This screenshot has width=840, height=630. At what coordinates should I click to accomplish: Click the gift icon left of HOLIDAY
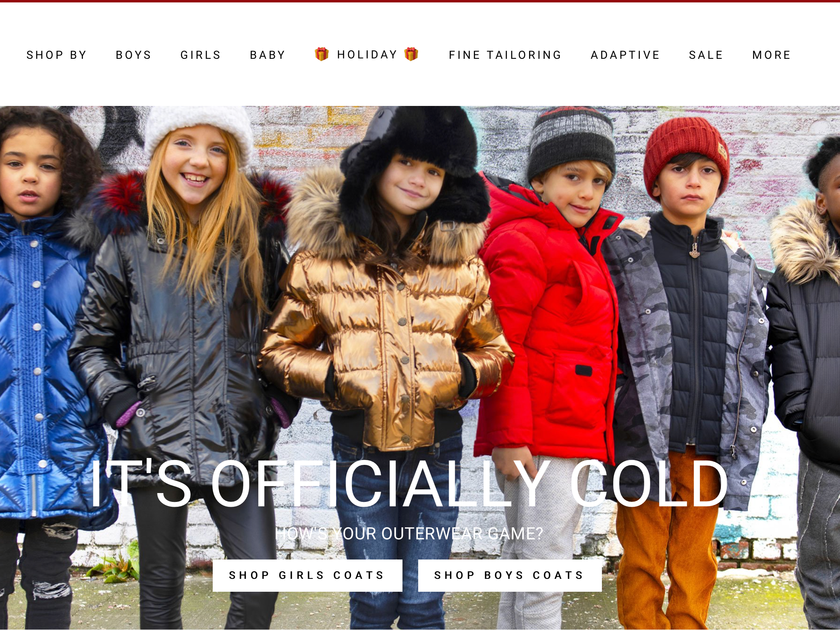[x=321, y=54]
